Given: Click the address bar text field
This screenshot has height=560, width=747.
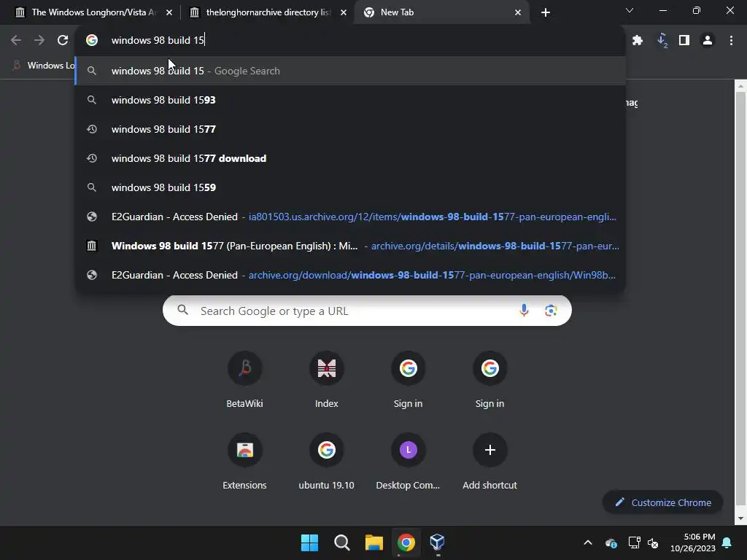Looking at the screenshot, I should pos(350,40).
